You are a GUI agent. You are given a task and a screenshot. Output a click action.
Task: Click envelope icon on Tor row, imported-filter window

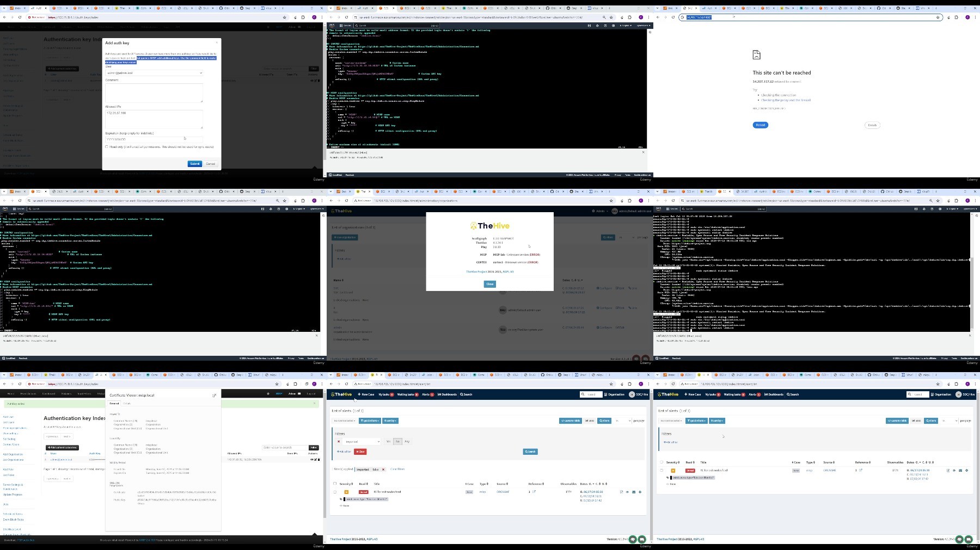(x=634, y=492)
